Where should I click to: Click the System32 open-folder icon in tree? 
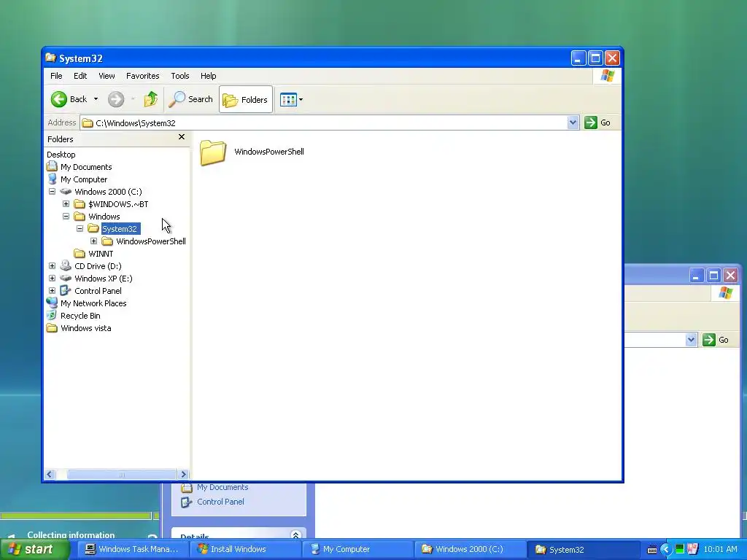93,228
